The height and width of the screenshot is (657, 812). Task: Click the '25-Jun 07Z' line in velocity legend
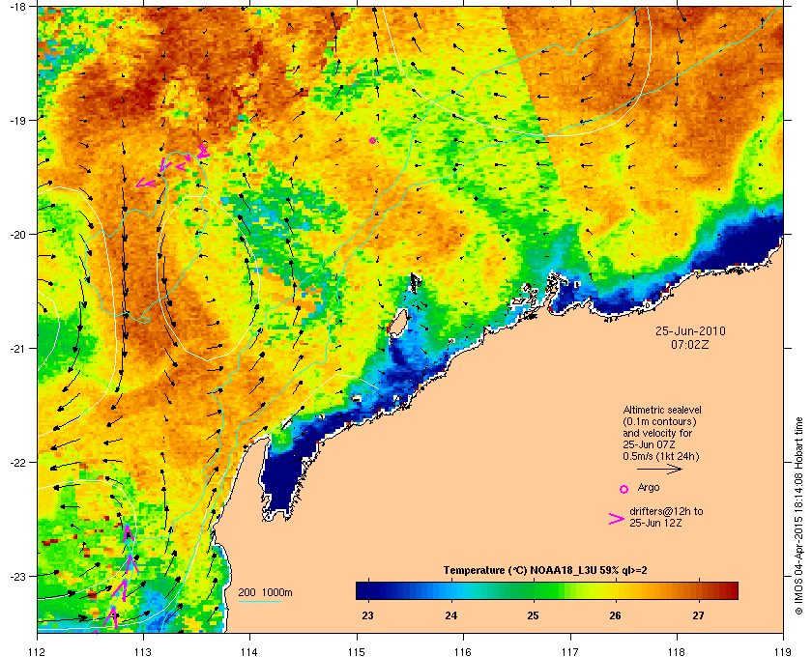649,444
